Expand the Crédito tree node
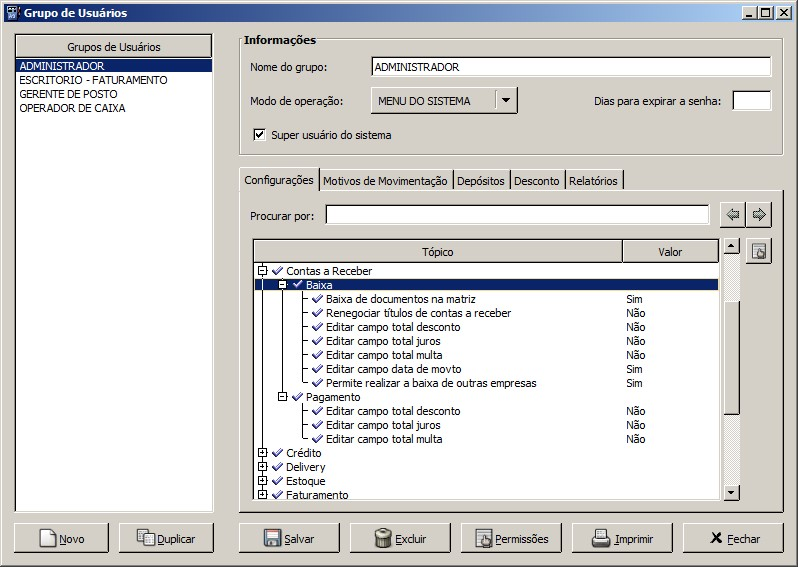Screen dimensions: 798x567 [263, 452]
